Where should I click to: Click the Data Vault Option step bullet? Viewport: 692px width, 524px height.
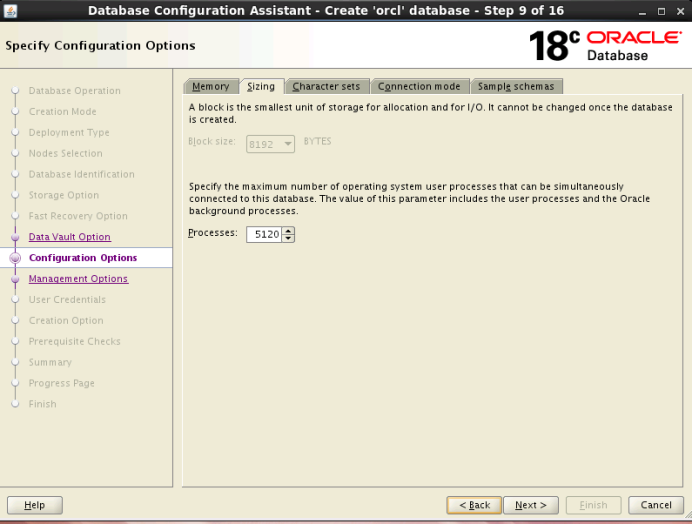(15, 237)
